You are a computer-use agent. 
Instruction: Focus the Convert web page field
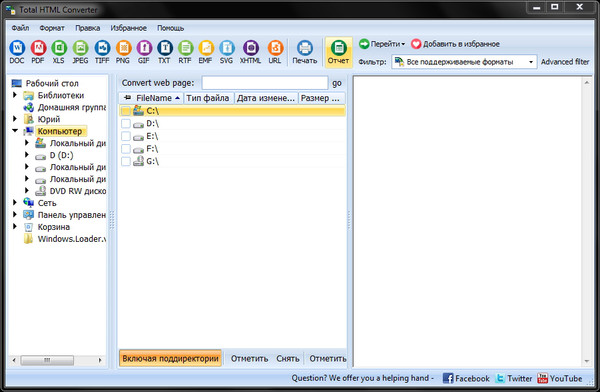[265, 83]
